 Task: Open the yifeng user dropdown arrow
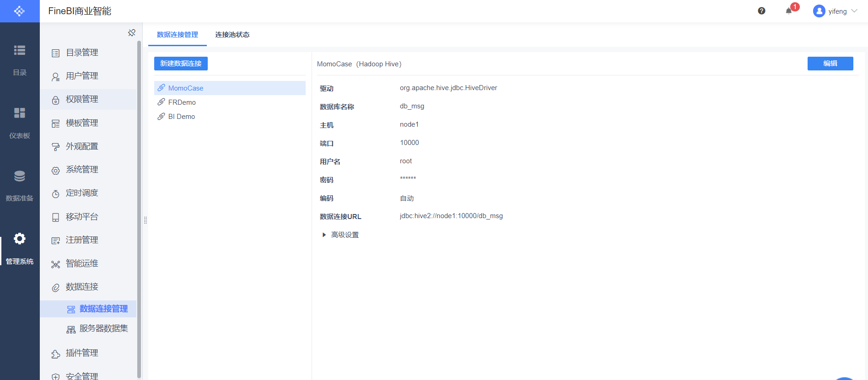point(854,11)
